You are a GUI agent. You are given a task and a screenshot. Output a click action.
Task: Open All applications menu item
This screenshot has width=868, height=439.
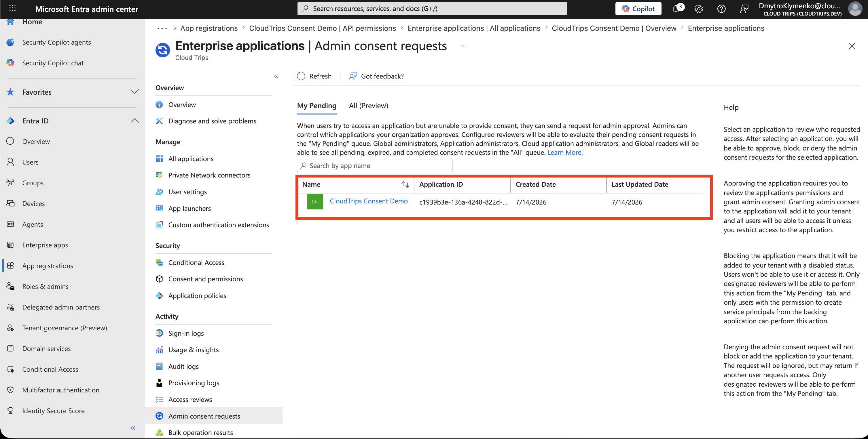(x=191, y=159)
